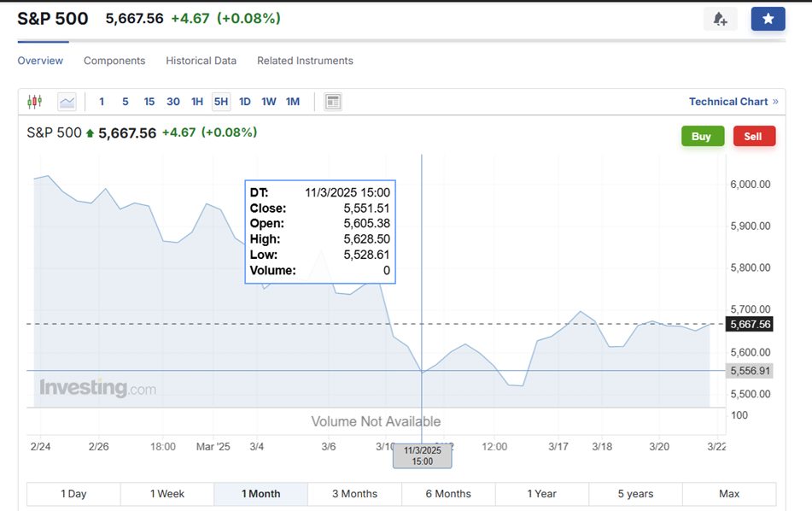This screenshot has width=812, height=511.
Task: Open the chart news/table overlay icon
Action: click(x=333, y=102)
